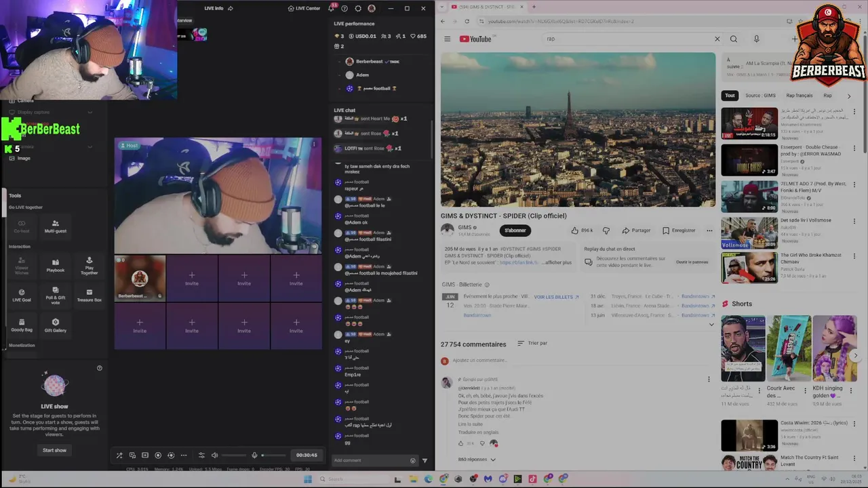Click the LIVE show help icon
The height and width of the screenshot is (488, 868).
pos(100,368)
